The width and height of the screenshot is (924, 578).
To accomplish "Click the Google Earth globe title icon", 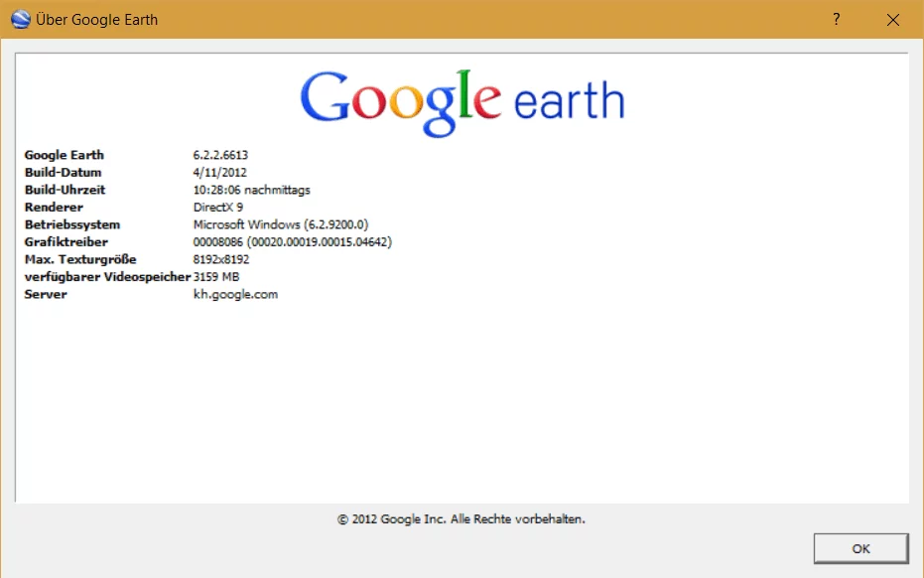I will coord(20,20).
